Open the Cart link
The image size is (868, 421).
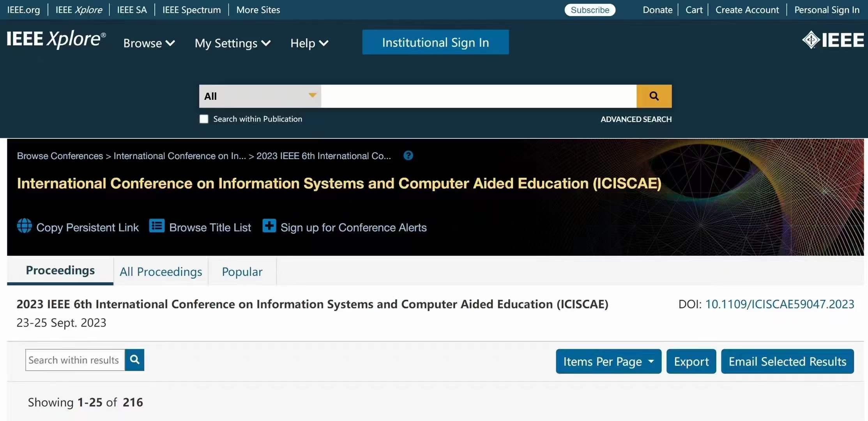tap(694, 10)
